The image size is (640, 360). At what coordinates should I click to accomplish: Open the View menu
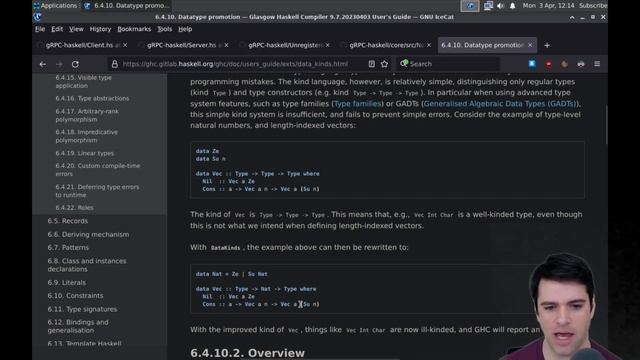(x=76, y=29)
